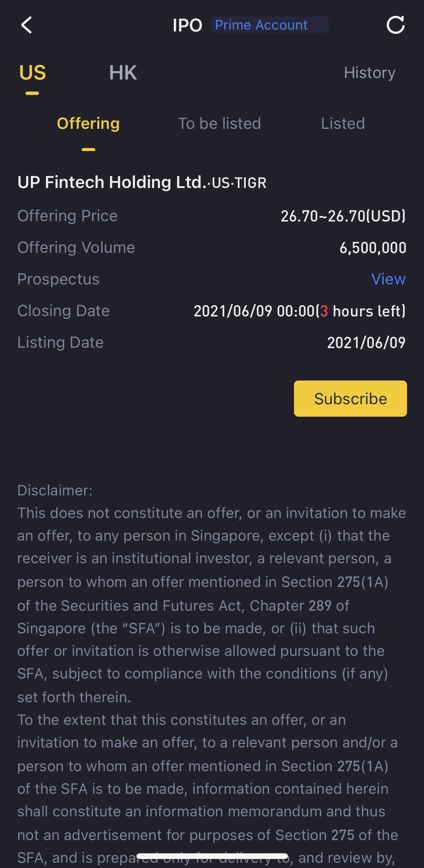424x868 pixels.
Task: Subscribe to the TIGR offering
Action: pos(350,399)
